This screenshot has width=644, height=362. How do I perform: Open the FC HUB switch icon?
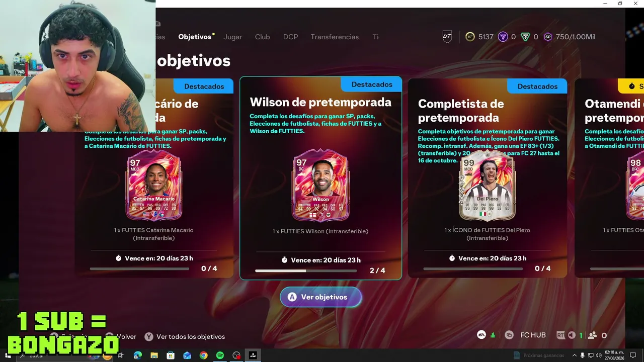coord(509,335)
